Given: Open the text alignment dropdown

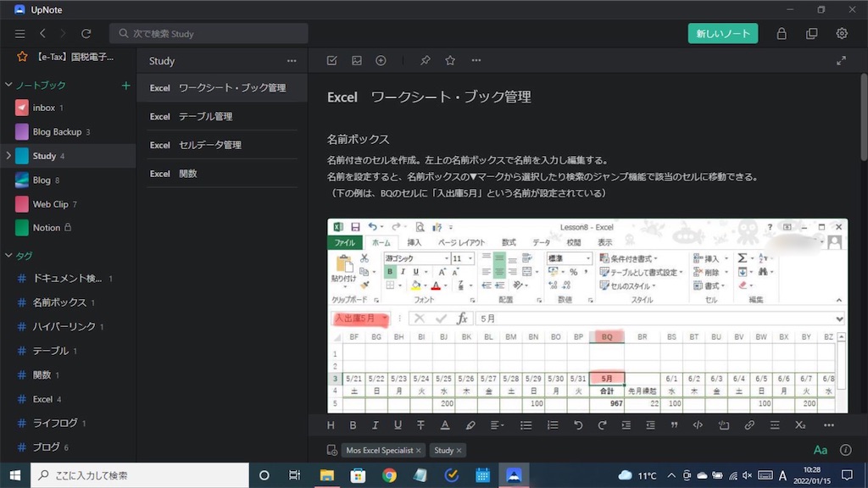Looking at the screenshot, I should (497, 425).
